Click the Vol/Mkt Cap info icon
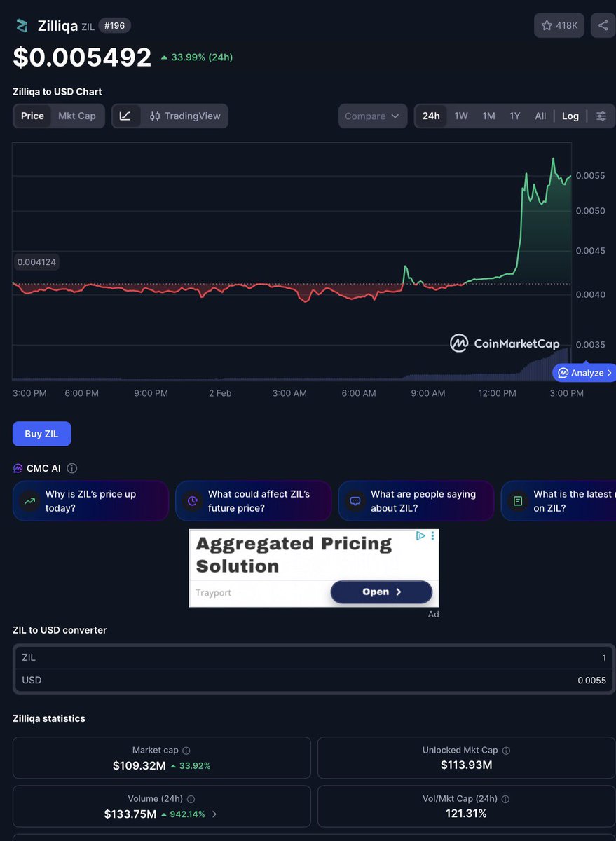This screenshot has height=841, width=616. (x=505, y=799)
